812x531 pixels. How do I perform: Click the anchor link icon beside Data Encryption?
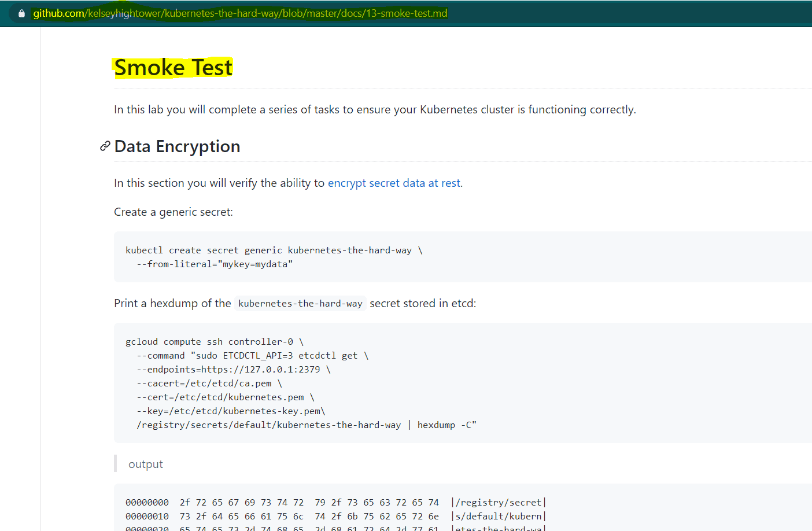coord(105,146)
